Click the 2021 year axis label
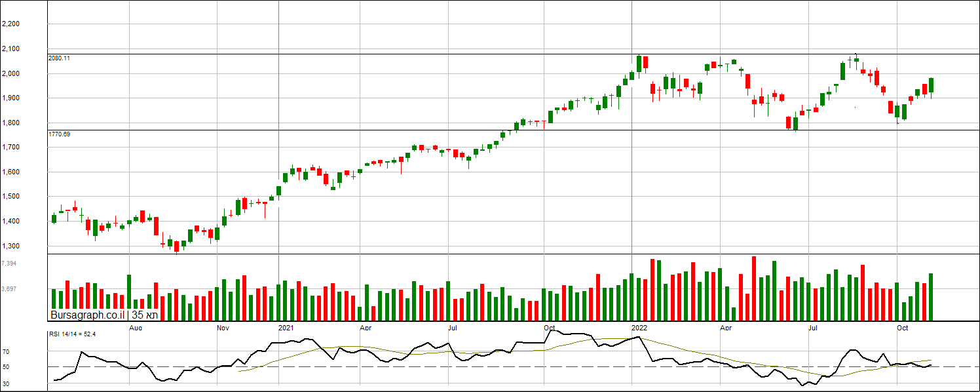The width and height of the screenshot is (980, 392). pos(286,327)
